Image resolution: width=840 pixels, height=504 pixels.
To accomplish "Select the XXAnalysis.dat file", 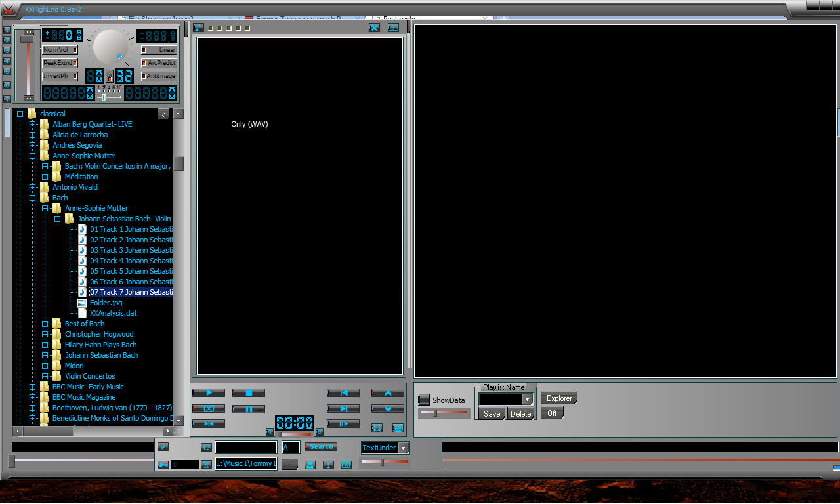I will [x=113, y=313].
